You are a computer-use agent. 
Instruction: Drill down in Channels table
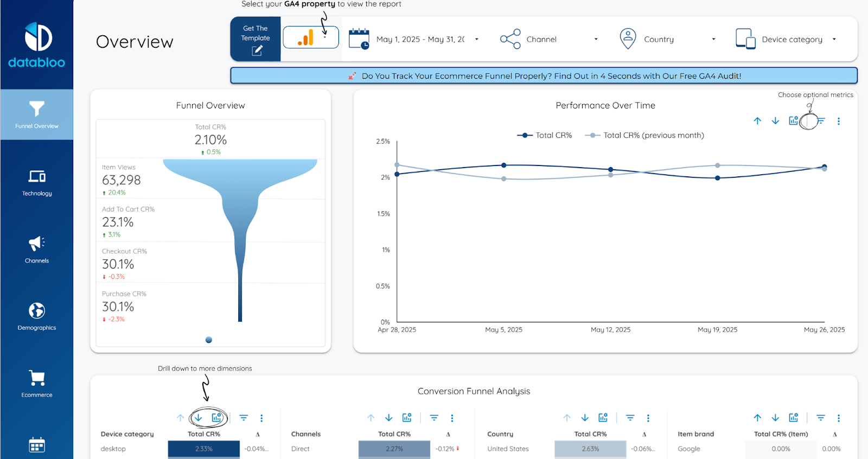388,418
